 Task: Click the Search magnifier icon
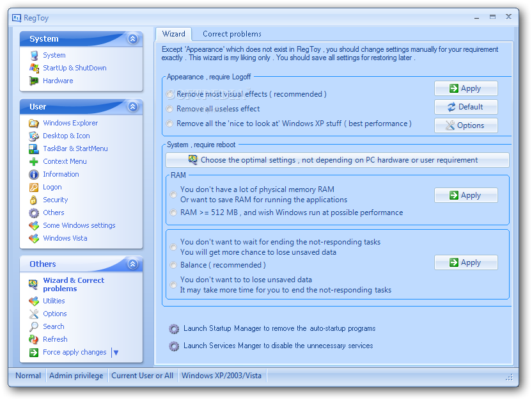34,326
